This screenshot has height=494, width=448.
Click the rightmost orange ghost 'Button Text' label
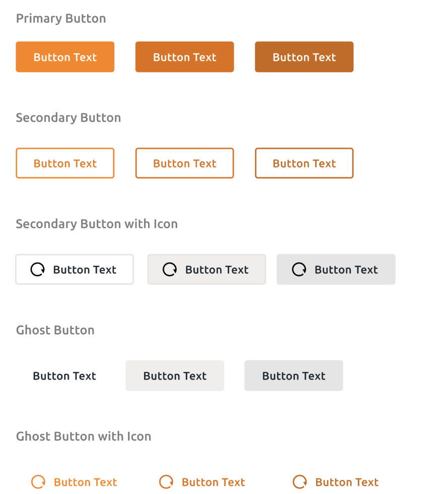pyautogui.click(x=347, y=482)
